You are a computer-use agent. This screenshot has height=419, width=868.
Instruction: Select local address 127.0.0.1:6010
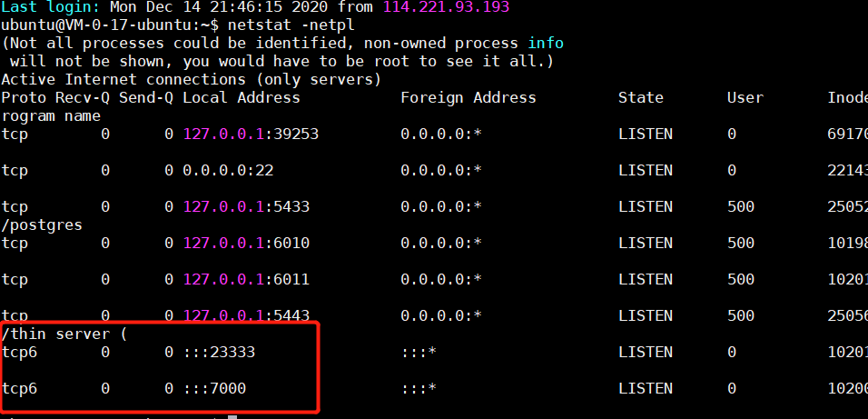tap(246, 243)
